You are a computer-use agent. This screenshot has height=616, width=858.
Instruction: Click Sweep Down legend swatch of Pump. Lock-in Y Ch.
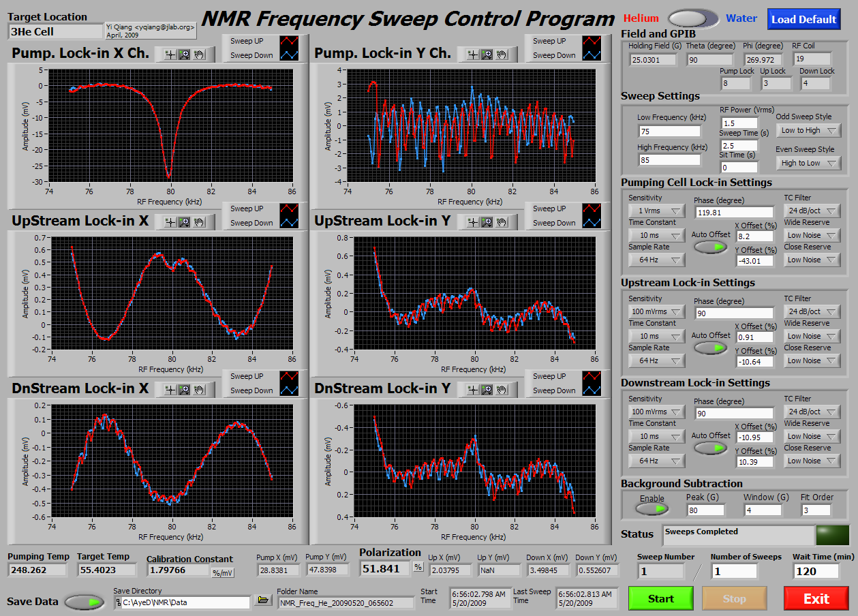pyautogui.click(x=592, y=56)
